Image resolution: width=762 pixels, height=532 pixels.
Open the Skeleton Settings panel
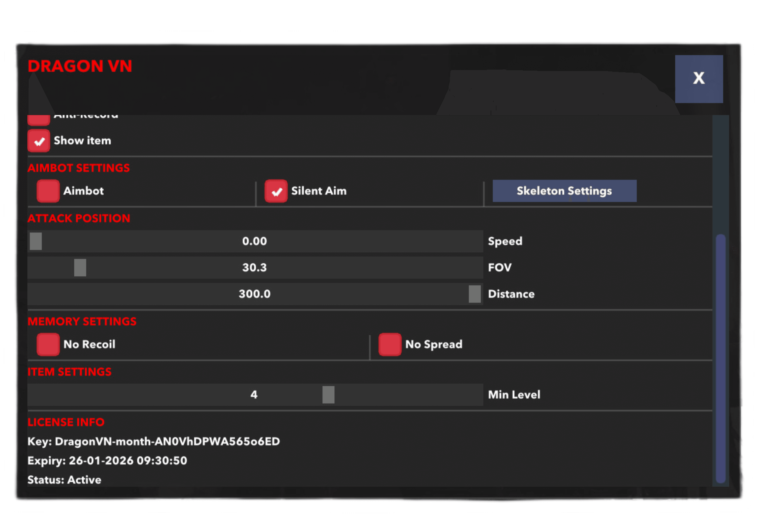coord(564,191)
